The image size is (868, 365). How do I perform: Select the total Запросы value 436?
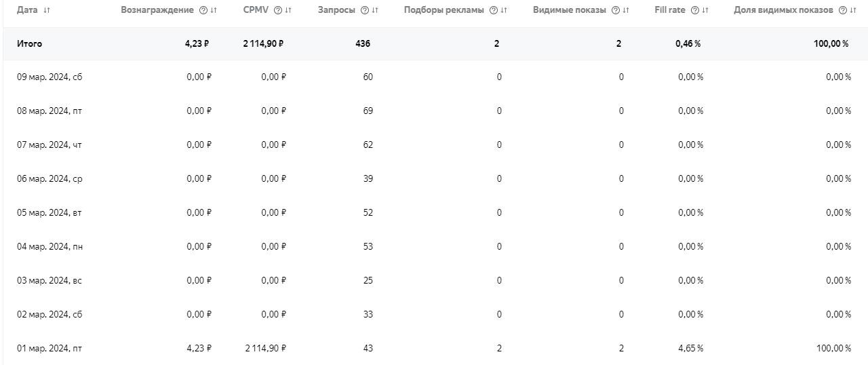click(x=363, y=43)
